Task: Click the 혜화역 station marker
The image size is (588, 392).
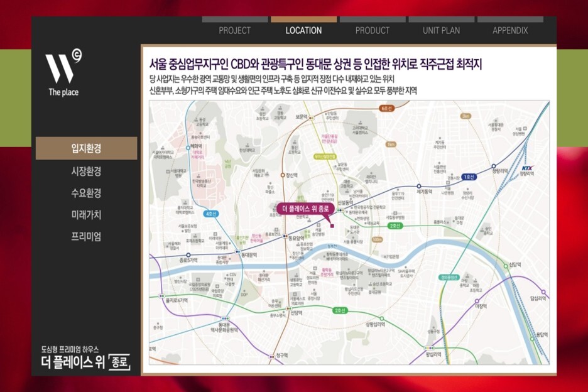Action: tap(188, 148)
